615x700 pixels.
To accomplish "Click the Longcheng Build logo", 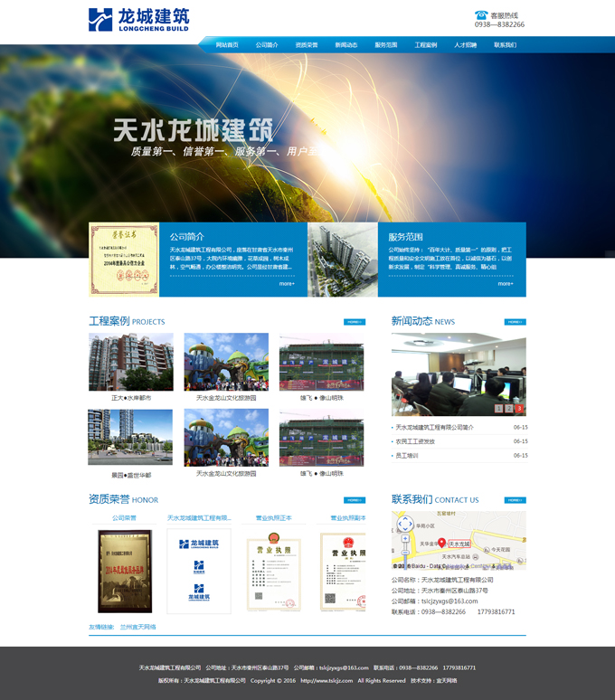I will [x=138, y=19].
